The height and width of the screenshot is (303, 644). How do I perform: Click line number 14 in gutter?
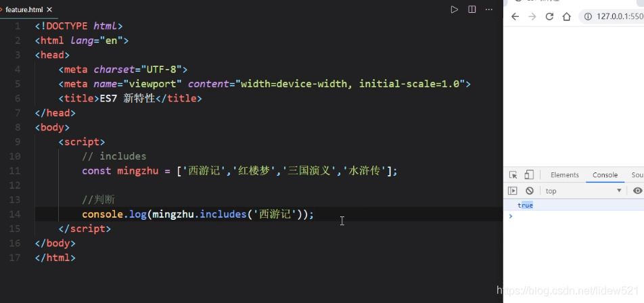(x=15, y=214)
